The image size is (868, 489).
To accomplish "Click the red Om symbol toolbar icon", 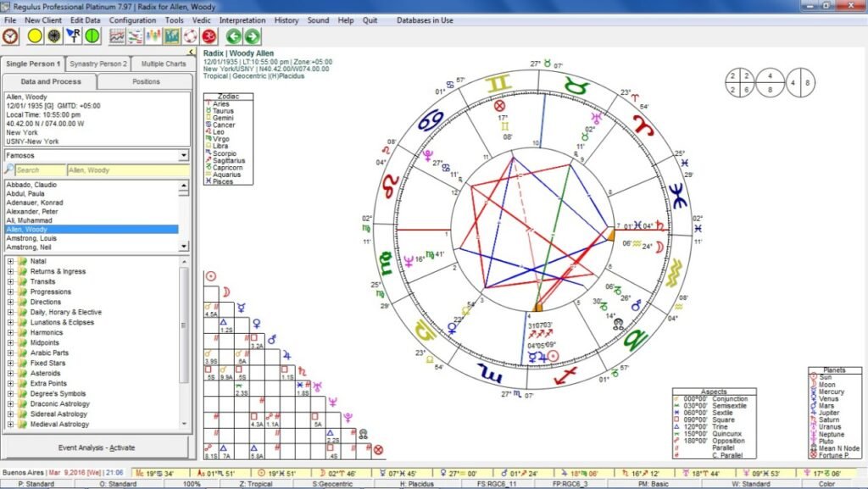I will pos(209,36).
